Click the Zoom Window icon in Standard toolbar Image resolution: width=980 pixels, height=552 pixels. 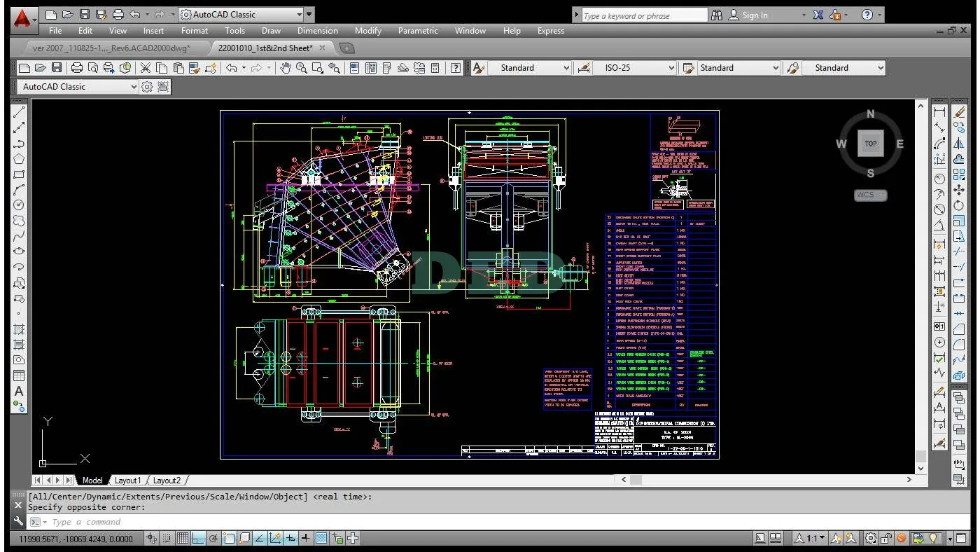click(318, 68)
